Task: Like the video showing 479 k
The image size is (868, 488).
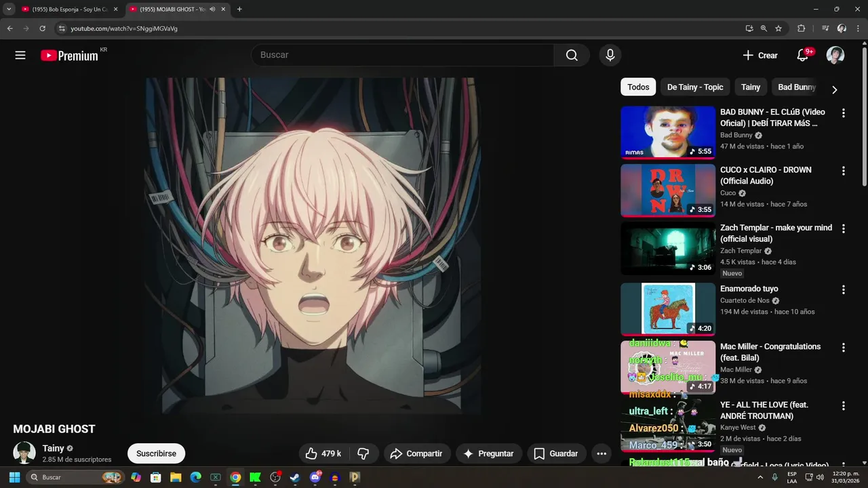Action: click(x=323, y=453)
